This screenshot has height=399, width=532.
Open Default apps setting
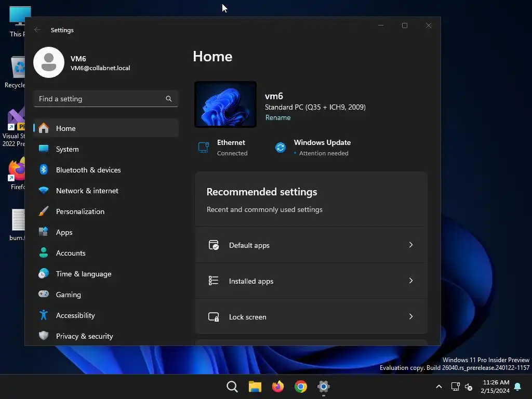pyautogui.click(x=311, y=245)
